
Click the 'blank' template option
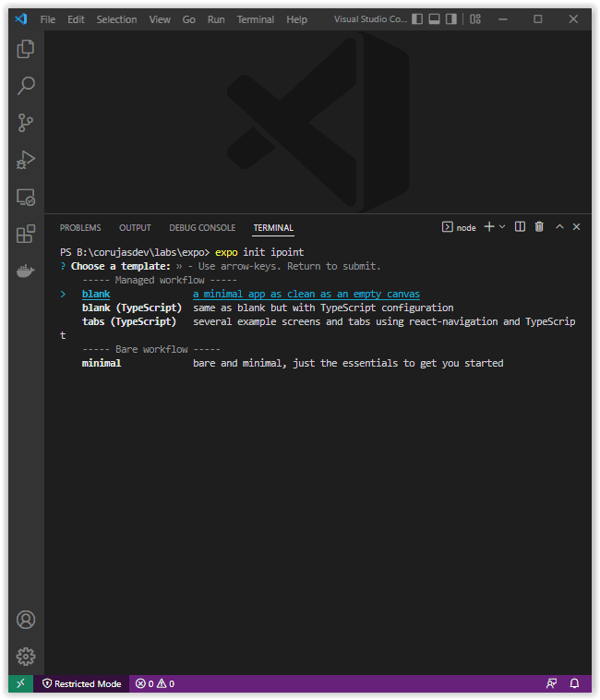click(x=96, y=294)
